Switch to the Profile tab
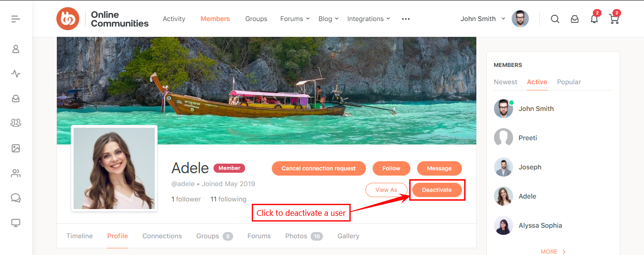Image resolution: width=644 pixels, height=255 pixels. [118, 236]
